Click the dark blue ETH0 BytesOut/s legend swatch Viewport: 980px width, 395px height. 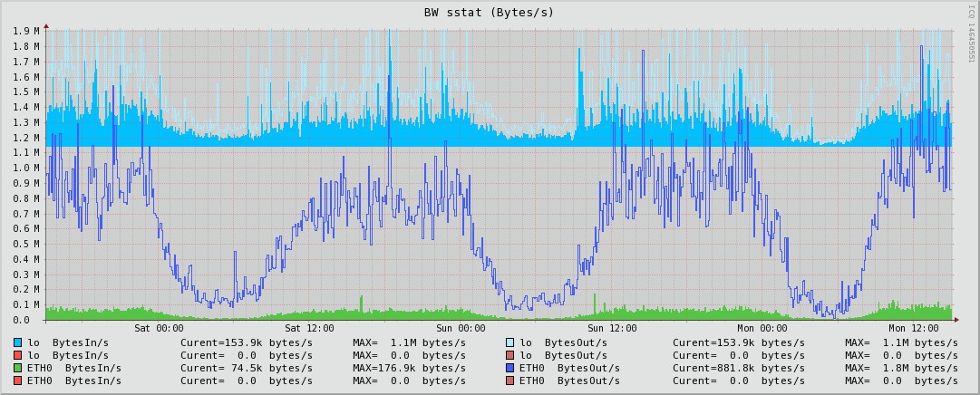tap(509, 368)
